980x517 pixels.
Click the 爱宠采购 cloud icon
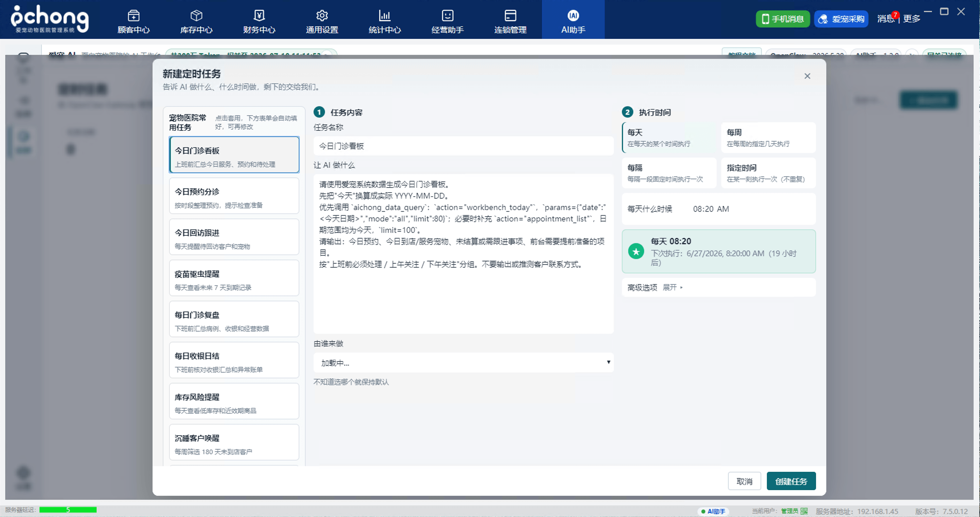pos(823,19)
